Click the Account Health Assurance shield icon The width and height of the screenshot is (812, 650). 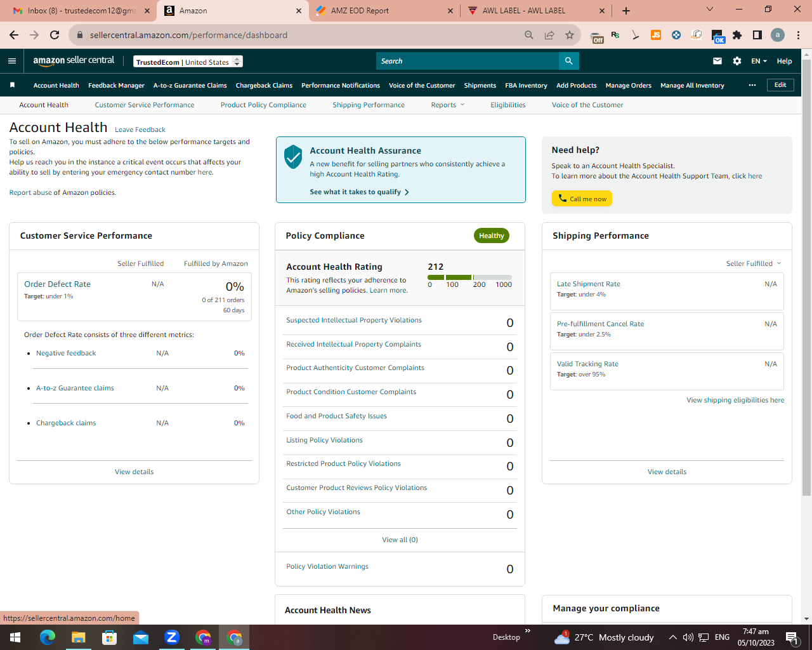click(293, 156)
